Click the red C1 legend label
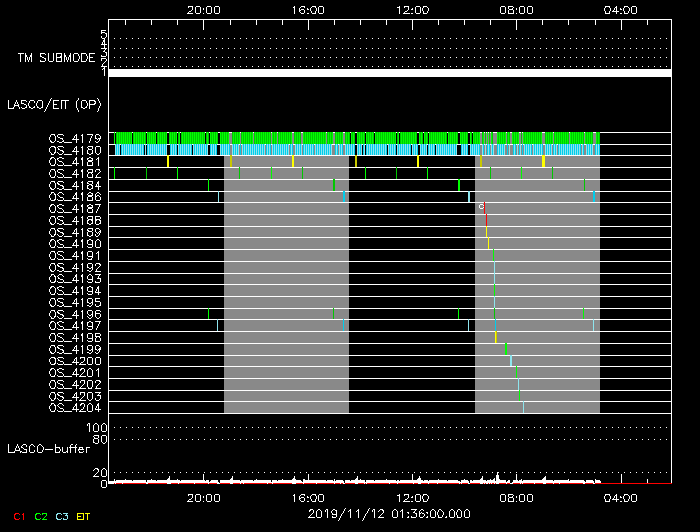This screenshot has height=532, width=700. (18, 516)
